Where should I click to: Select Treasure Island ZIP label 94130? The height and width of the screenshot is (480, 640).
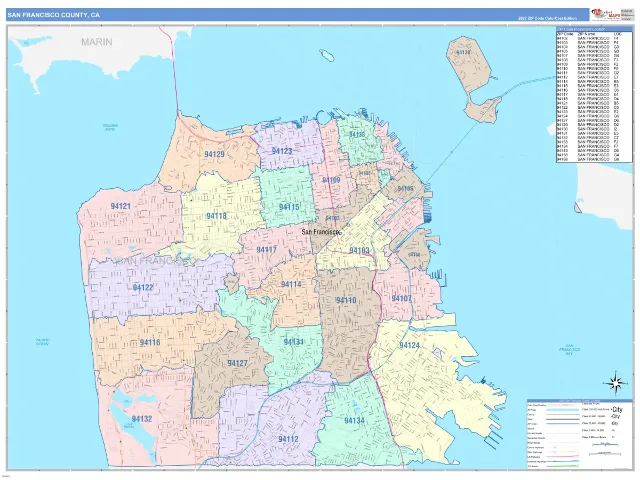point(463,53)
